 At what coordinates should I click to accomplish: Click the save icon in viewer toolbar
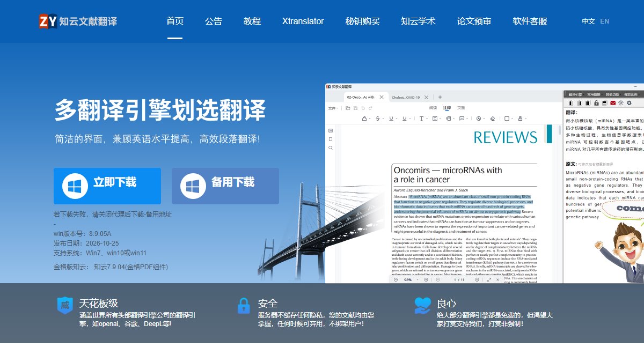coord(356,108)
